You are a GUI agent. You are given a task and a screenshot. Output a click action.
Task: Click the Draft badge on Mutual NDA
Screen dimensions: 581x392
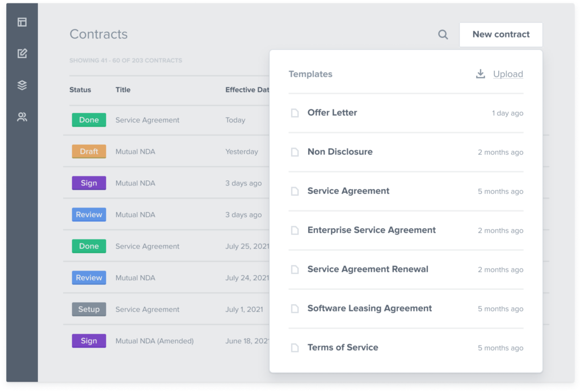tap(89, 151)
